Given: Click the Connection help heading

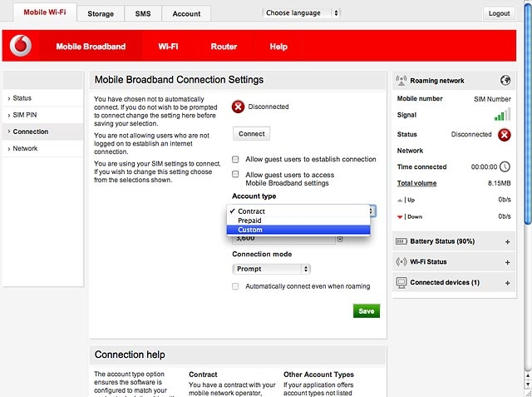Looking at the screenshot, I should [130, 355].
